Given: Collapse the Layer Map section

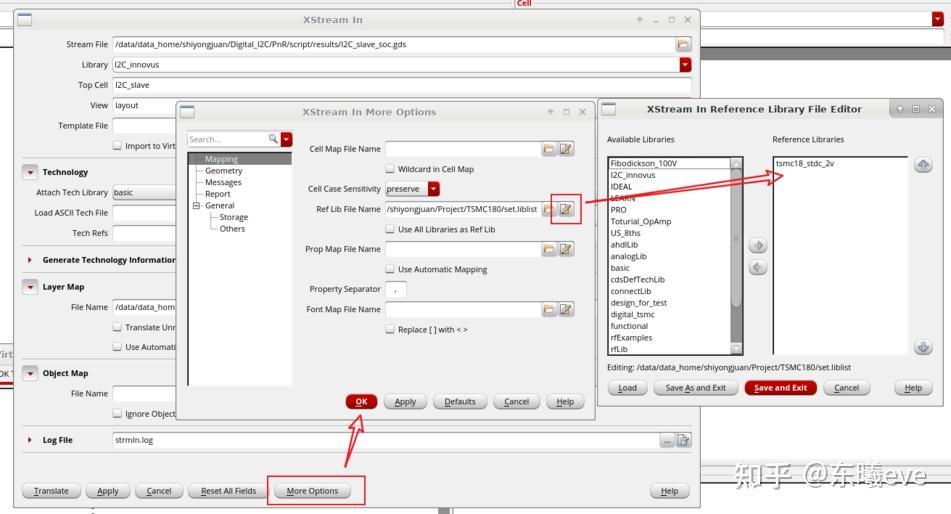Looking at the screenshot, I should coord(30,286).
